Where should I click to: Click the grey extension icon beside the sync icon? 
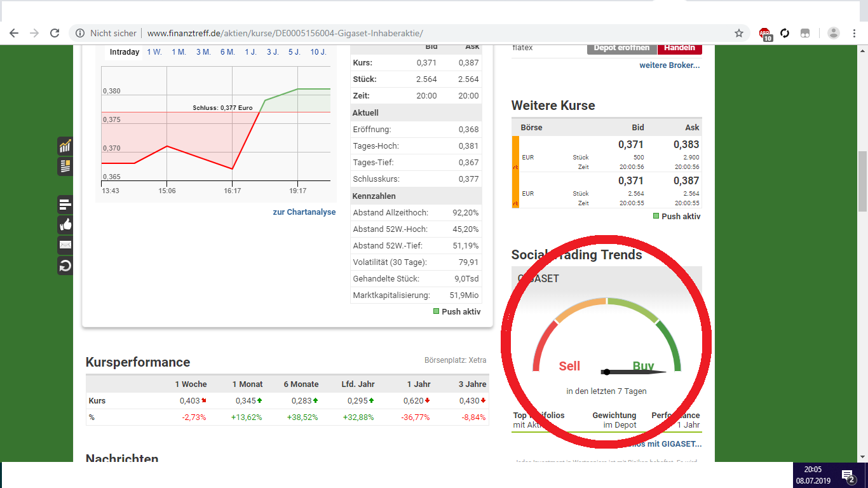tap(805, 33)
